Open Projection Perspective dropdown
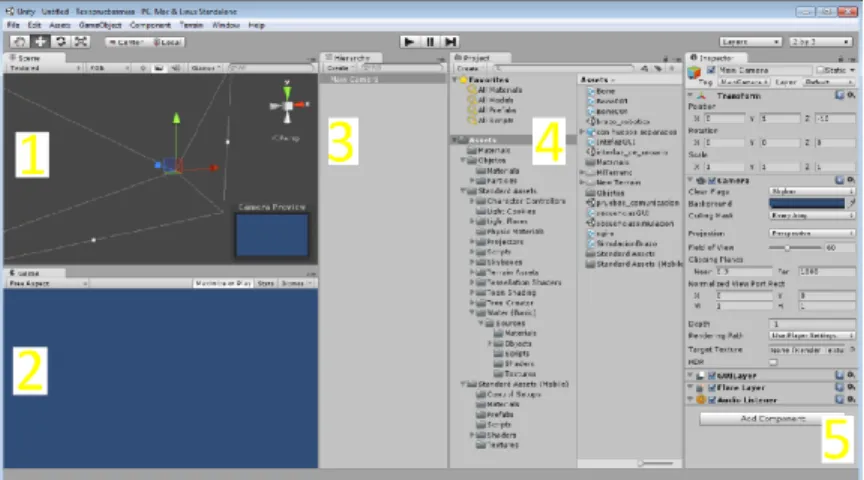The width and height of the screenshot is (864, 480). [812, 233]
